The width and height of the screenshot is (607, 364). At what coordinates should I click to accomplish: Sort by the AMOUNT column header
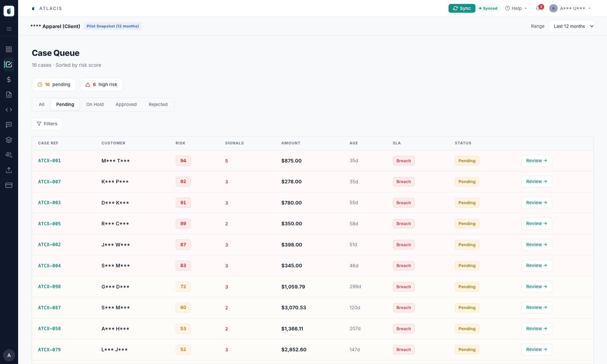pos(291,143)
